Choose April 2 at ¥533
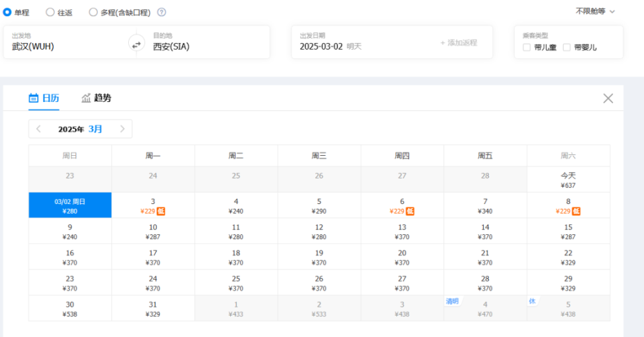The height and width of the screenshot is (337, 644). [319, 308]
